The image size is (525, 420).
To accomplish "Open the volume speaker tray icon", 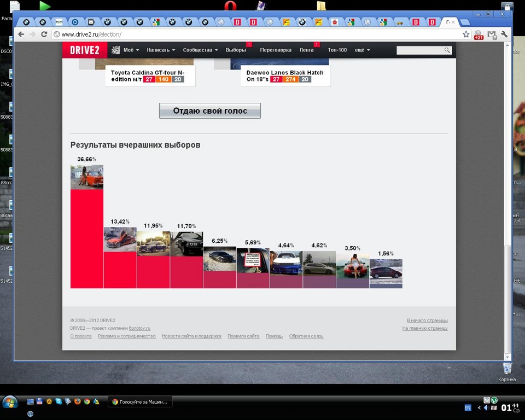I will [x=487, y=407].
